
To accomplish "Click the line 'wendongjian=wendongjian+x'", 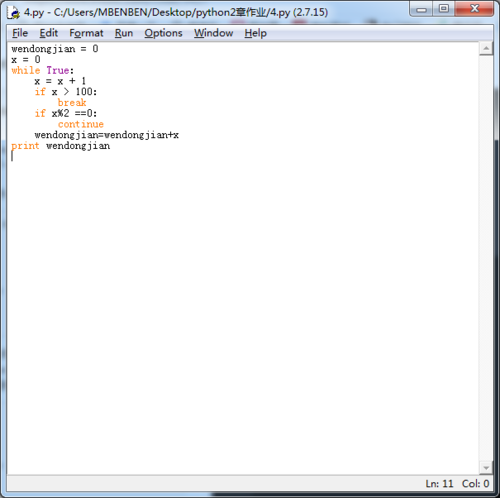I will point(107,135).
